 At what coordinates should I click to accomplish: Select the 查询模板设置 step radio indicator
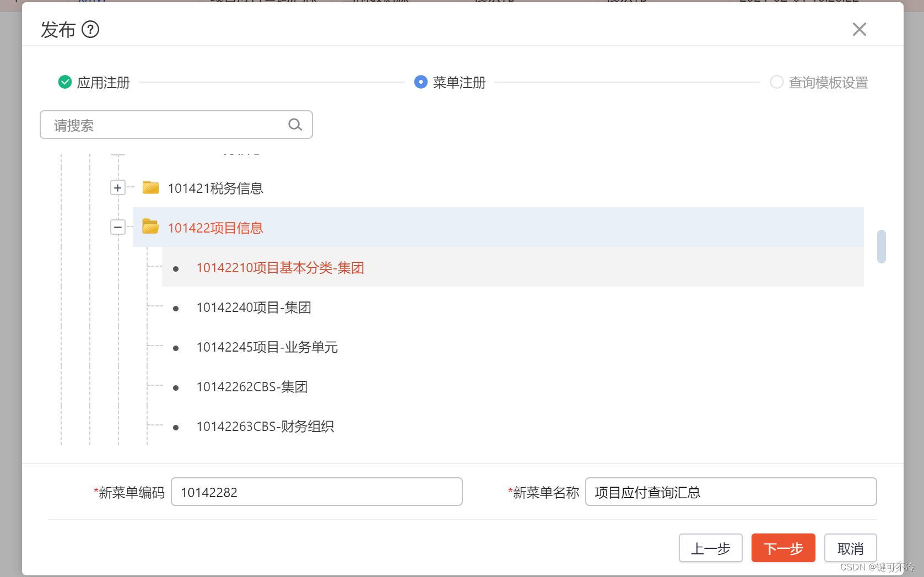click(x=777, y=82)
